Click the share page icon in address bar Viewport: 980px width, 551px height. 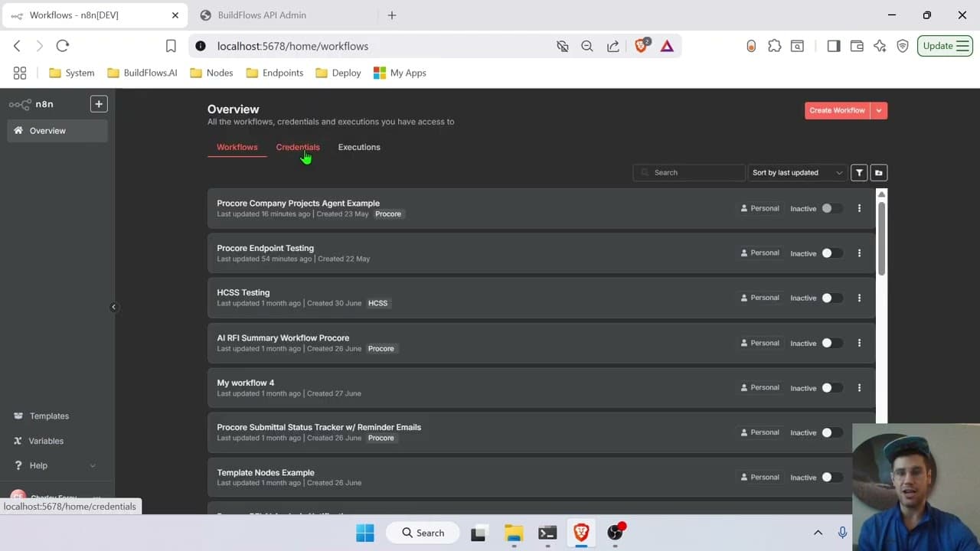(x=613, y=46)
